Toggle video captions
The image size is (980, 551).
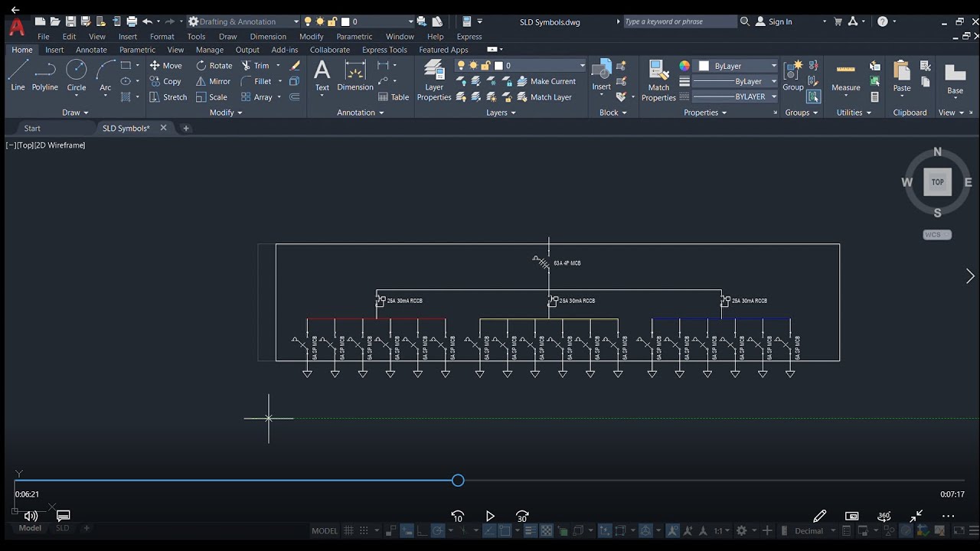[x=64, y=516]
